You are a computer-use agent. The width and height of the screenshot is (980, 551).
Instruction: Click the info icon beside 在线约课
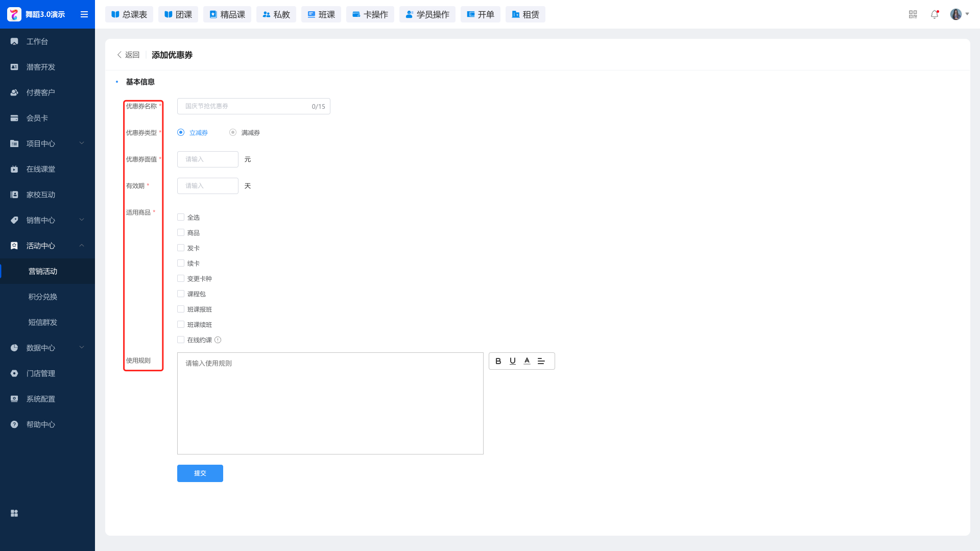(218, 340)
